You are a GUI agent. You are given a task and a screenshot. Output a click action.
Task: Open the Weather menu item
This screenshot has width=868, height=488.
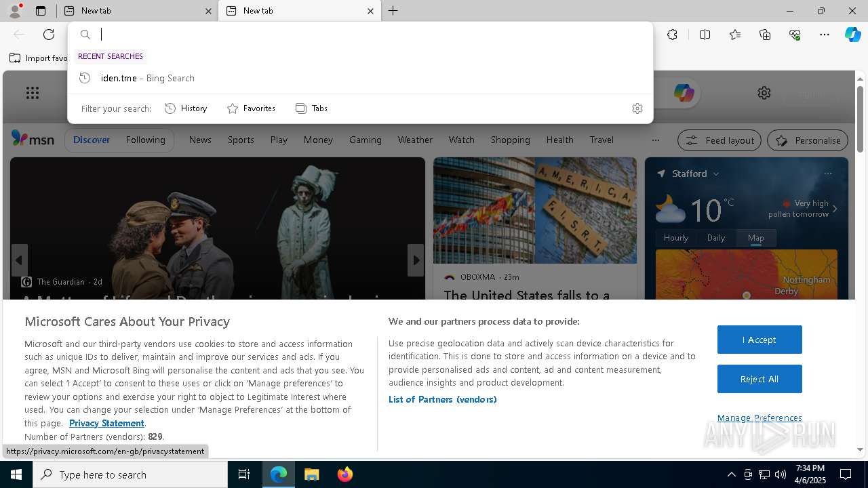click(415, 140)
